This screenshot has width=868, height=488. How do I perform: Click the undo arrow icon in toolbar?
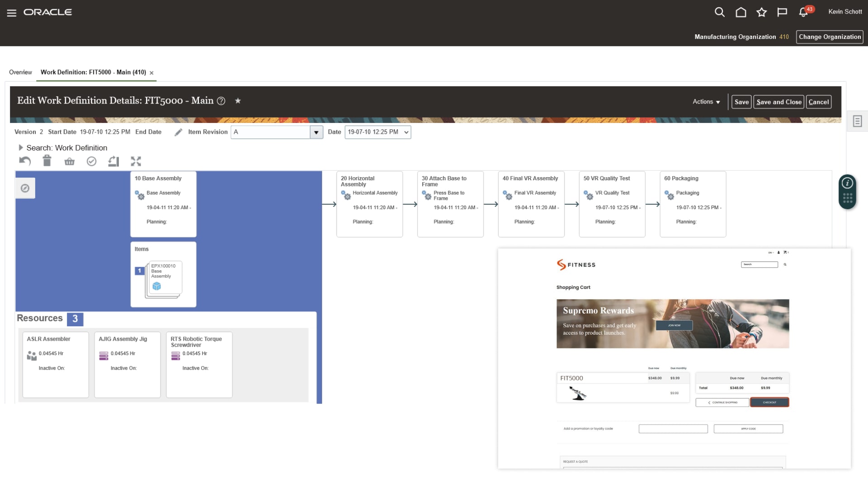[25, 161]
